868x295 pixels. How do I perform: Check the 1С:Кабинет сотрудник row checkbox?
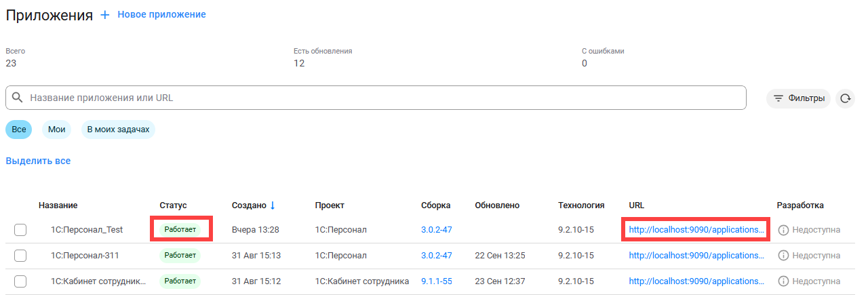(x=20, y=281)
